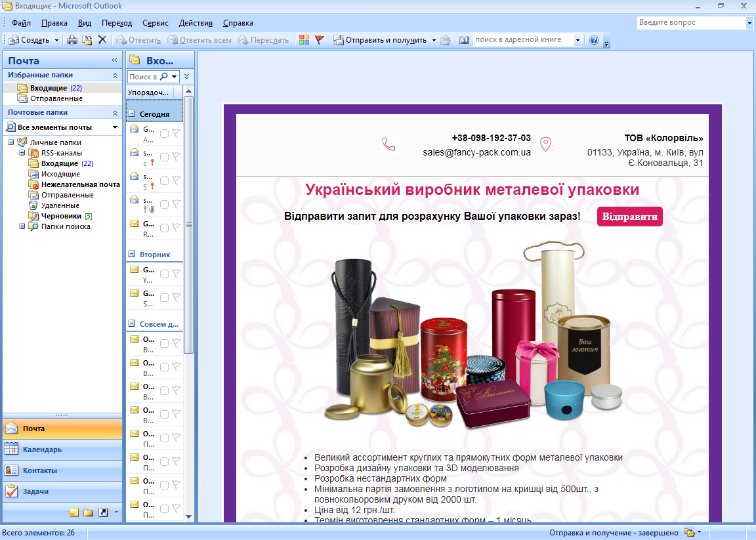The height and width of the screenshot is (540, 756).
Task: Click the Відправити button in the email
Action: pos(629,217)
